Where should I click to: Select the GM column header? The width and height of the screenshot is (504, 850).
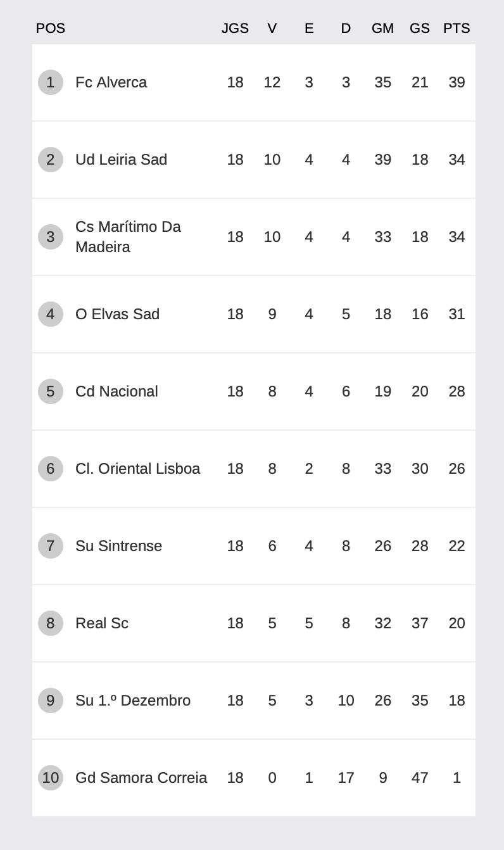coord(382,29)
